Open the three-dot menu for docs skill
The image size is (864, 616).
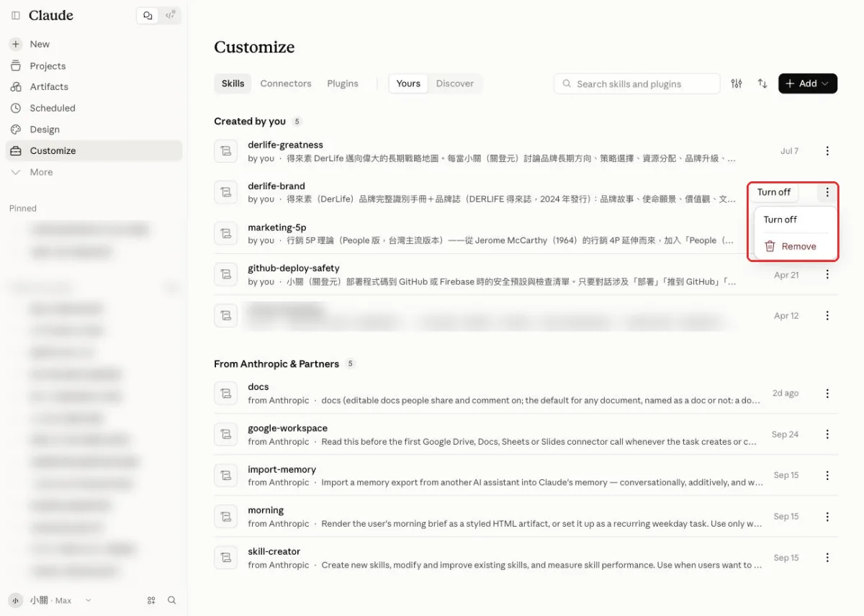(x=827, y=394)
